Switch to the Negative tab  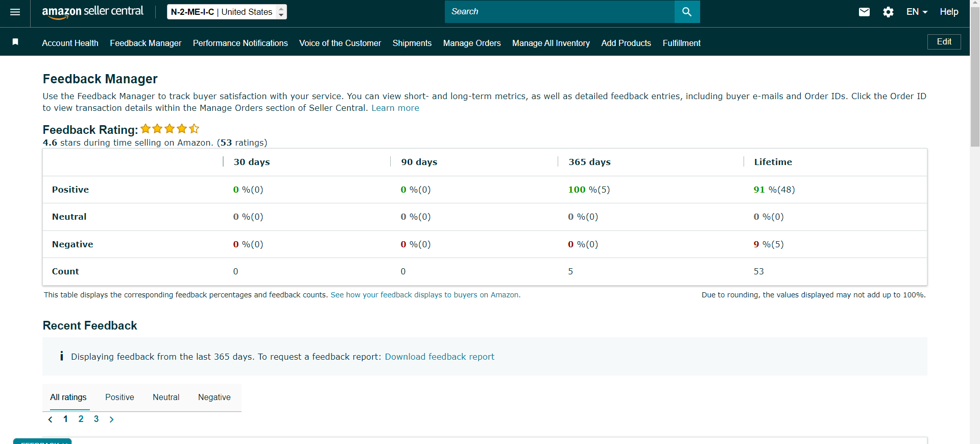pos(214,397)
